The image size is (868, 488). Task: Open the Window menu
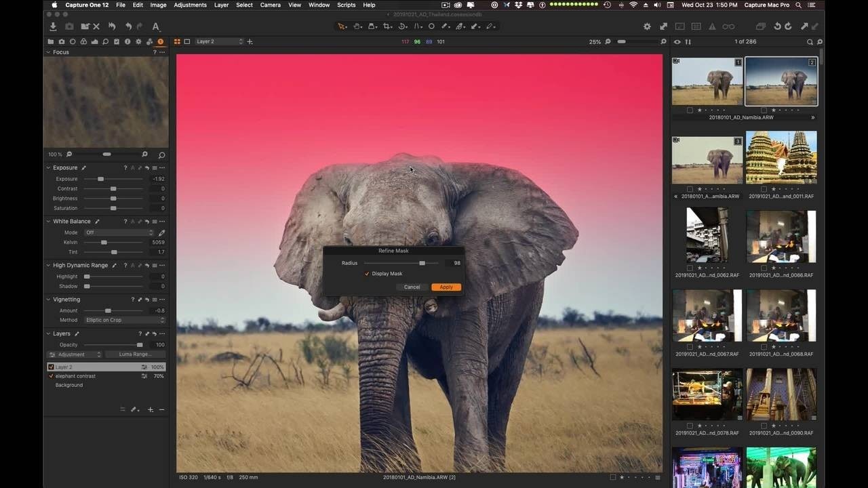click(319, 5)
